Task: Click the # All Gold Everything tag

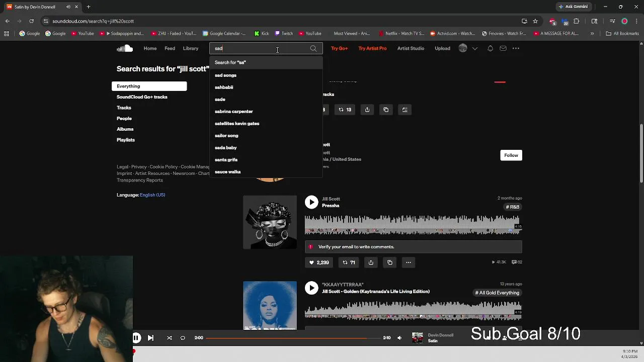Action: pyautogui.click(x=497, y=293)
